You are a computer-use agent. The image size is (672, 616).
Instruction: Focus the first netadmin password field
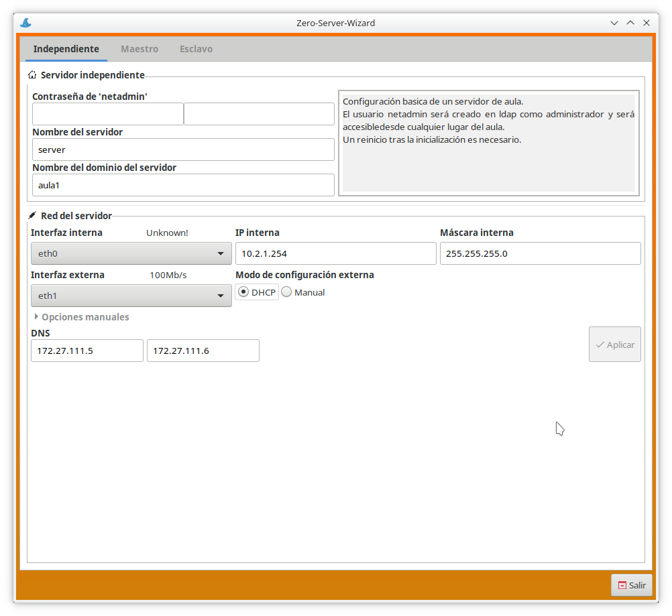pyautogui.click(x=107, y=114)
